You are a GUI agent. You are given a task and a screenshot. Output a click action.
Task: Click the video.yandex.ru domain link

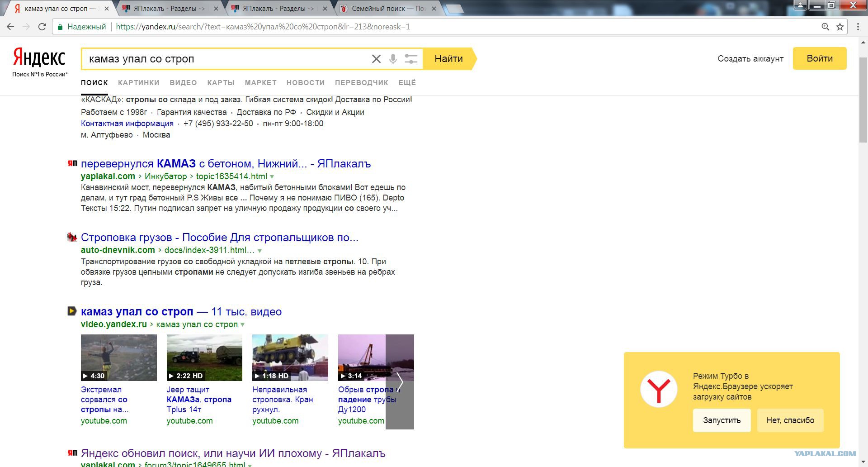tap(114, 324)
